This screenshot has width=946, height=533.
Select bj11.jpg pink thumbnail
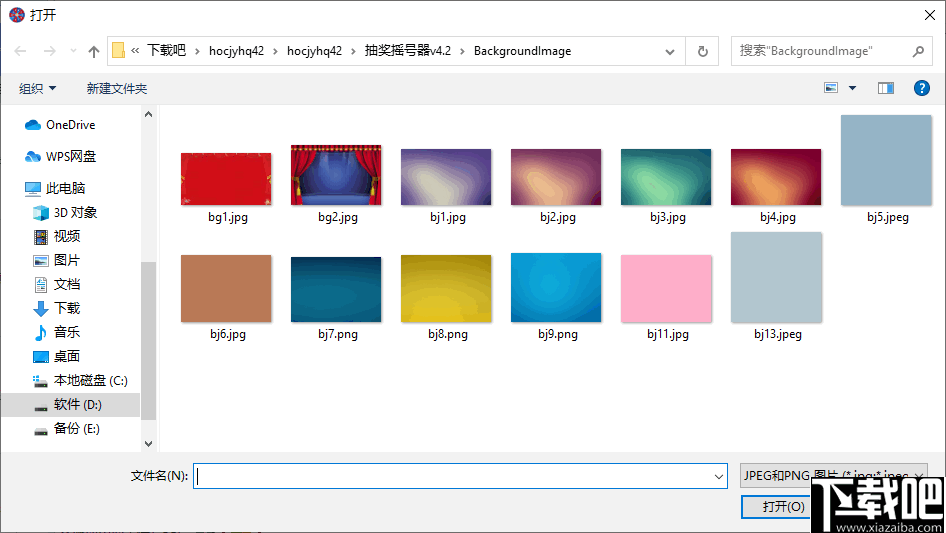coord(666,289)
